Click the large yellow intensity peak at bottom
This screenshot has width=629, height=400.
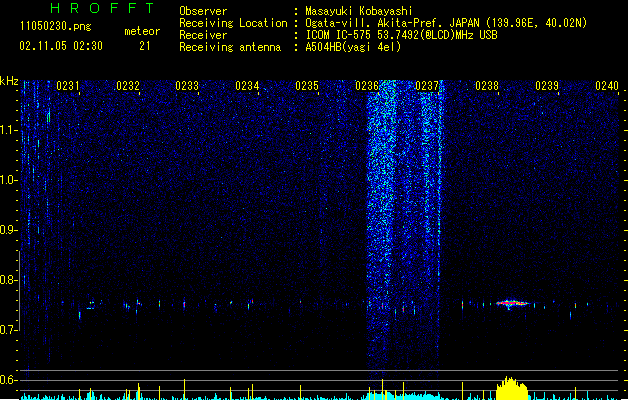[x=511, y=388]
